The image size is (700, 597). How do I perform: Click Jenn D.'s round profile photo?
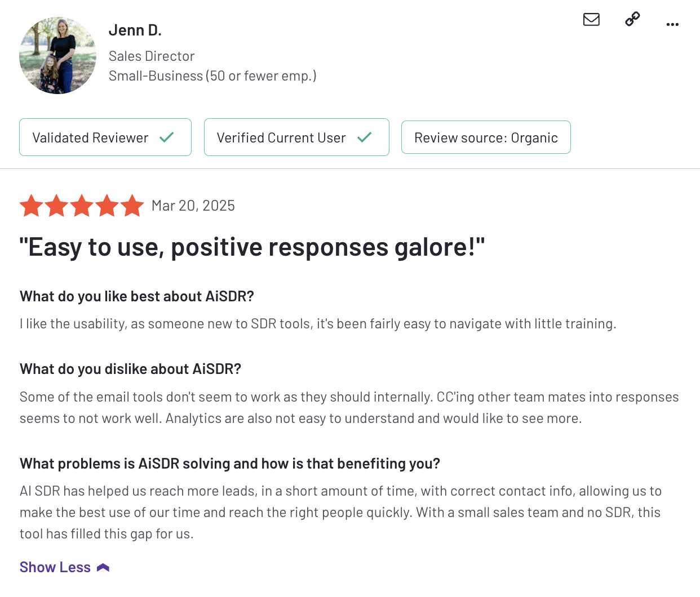coord(57,55)
